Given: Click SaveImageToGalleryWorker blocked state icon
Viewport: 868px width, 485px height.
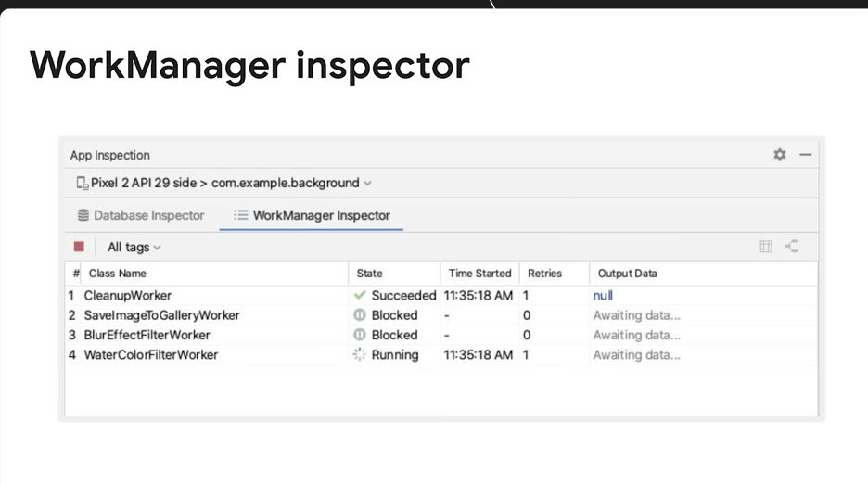Looking at the screenshot, I should point(360,315).
